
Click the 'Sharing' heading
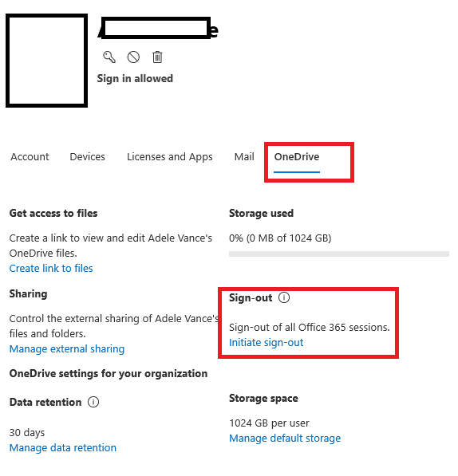(28, 294)
